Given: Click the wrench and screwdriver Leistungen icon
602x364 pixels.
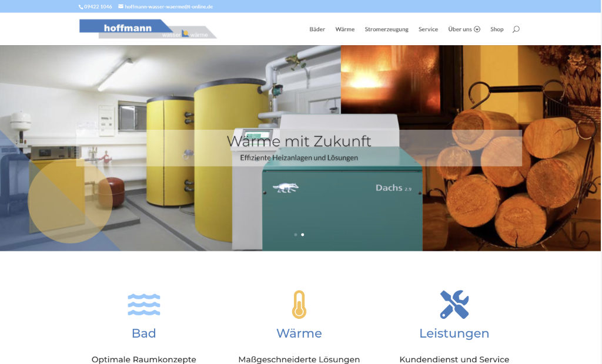Looking at the screenshot, I should click(454, 305).
